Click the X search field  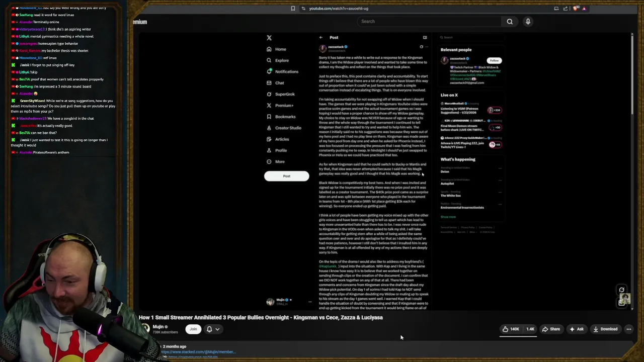470,37
